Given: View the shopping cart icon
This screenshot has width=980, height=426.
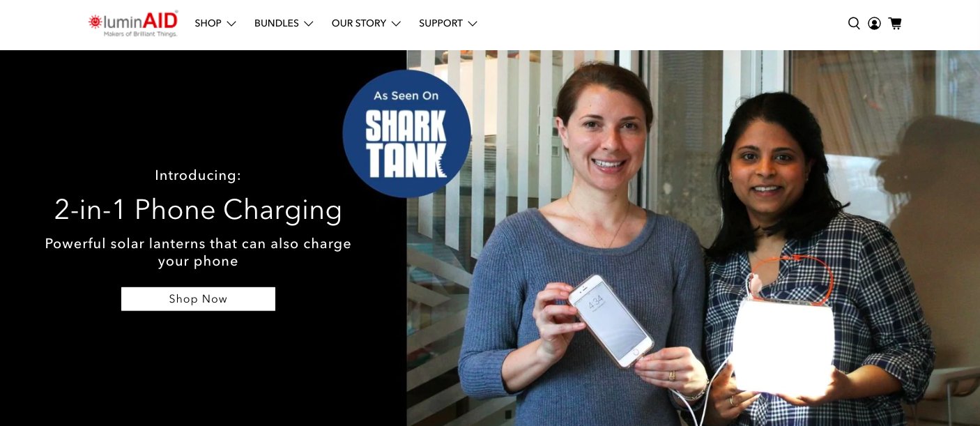Looking at the screenshot, I should 895,24.
